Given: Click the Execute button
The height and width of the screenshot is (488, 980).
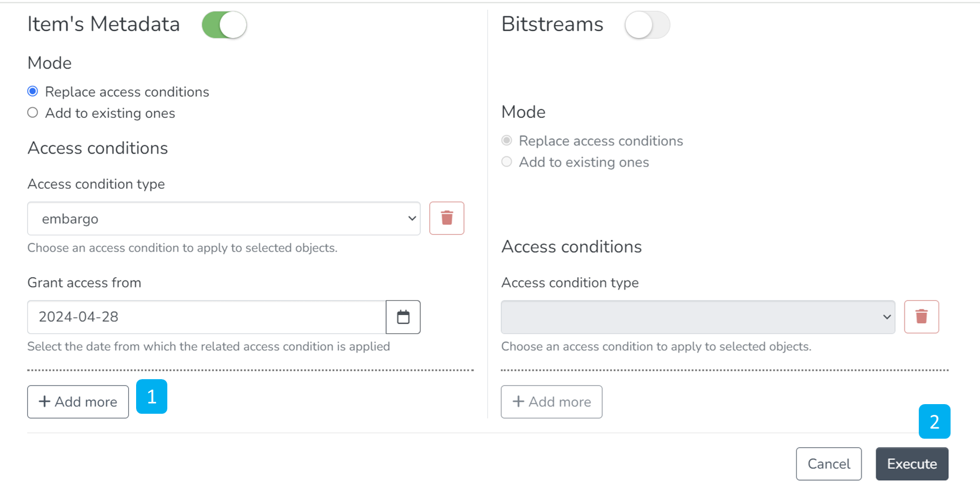Looking at the screenshot, I should click(911, 464).
